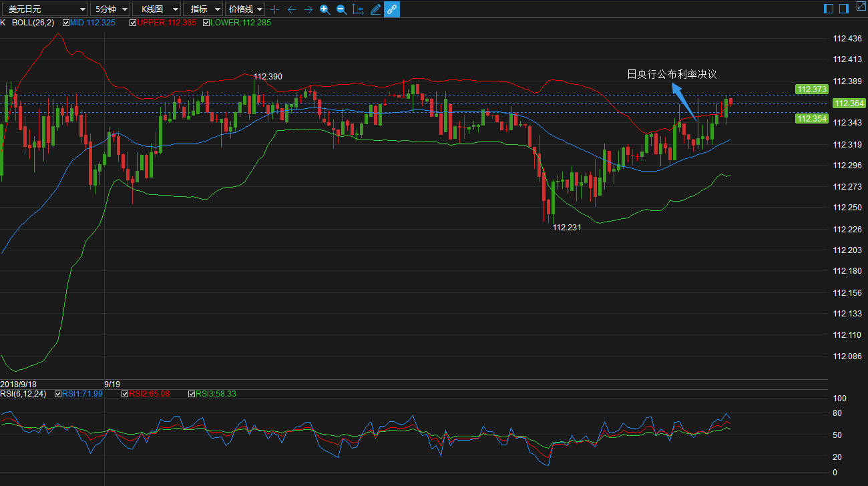Click the 9/19 date label
868x486 pixels.
[112, 385]
